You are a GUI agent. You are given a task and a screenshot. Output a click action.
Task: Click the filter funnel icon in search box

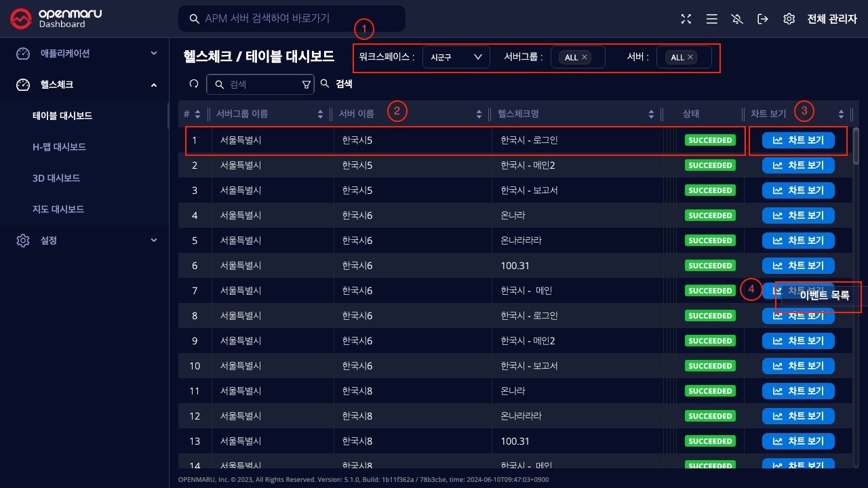click(306, 84)
